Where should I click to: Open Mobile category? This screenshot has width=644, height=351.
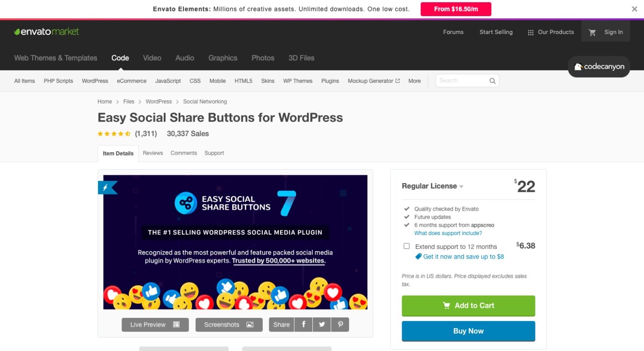pos(218,81)
